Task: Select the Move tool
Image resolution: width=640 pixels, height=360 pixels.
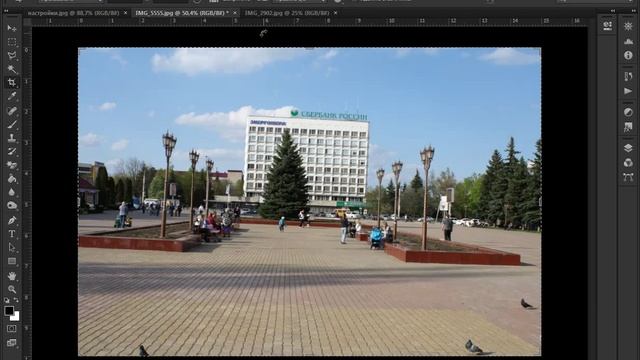Action: click(12, 28)
